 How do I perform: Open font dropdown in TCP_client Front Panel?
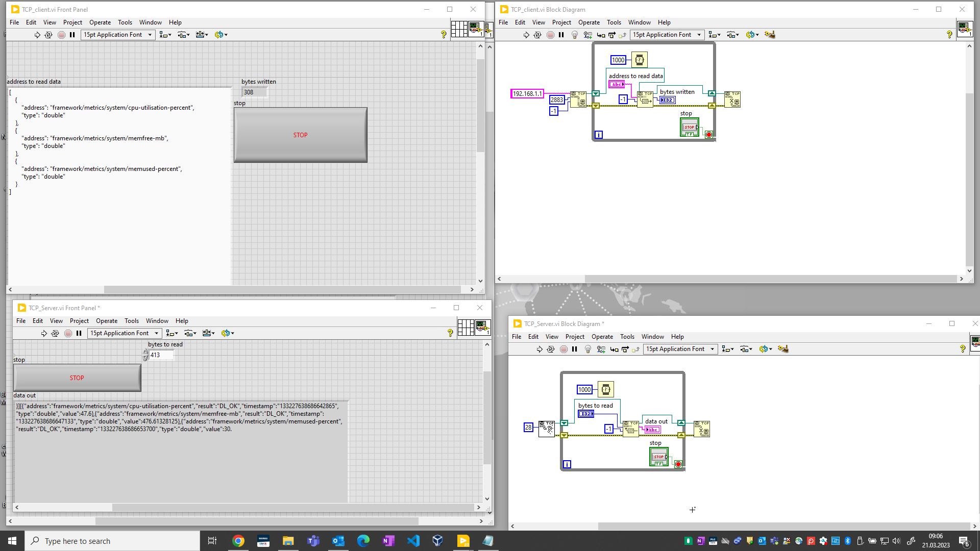coord(118,35)
